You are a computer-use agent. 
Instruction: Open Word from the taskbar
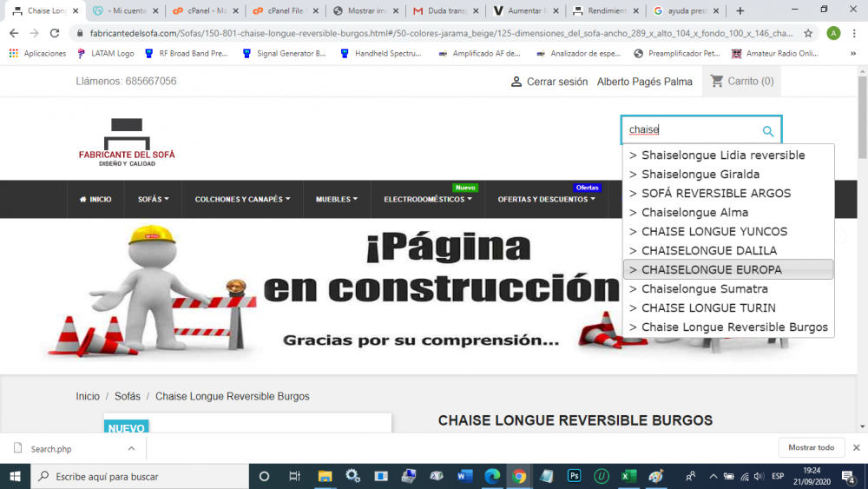point(464,476)
